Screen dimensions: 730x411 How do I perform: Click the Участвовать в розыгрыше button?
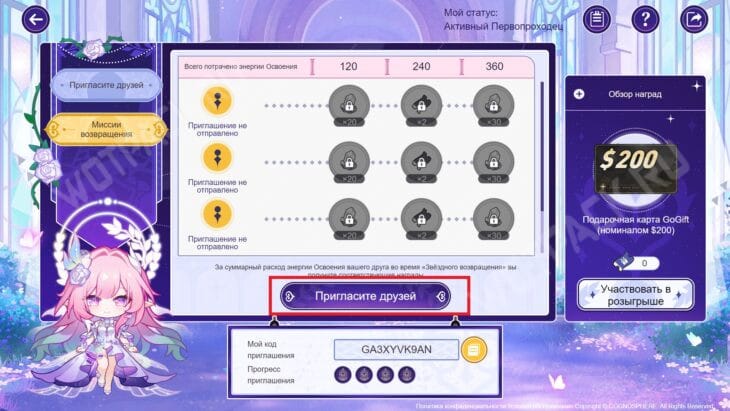635,295
